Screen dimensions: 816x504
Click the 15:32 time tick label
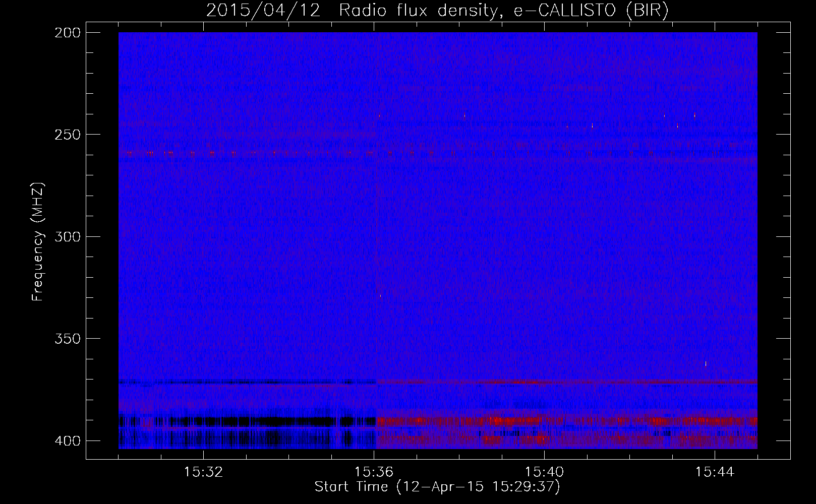203,472
